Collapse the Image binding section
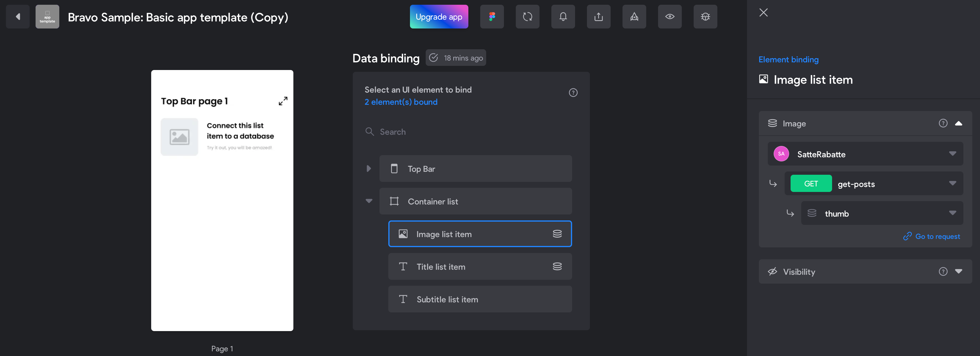This screenshot has width=980, height=356. (958, 123)
